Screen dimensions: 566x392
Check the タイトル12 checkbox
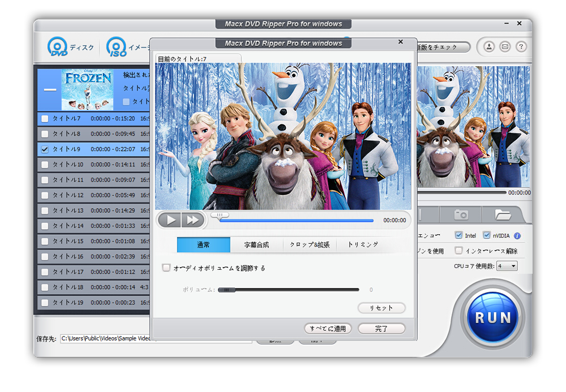coord(45,195)
